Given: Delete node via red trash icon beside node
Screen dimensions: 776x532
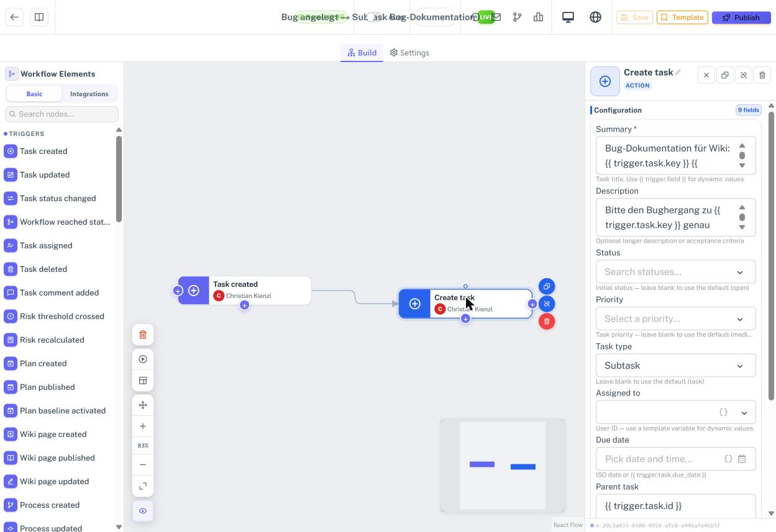Looking at the screenshot, I should tap(547, 322).
